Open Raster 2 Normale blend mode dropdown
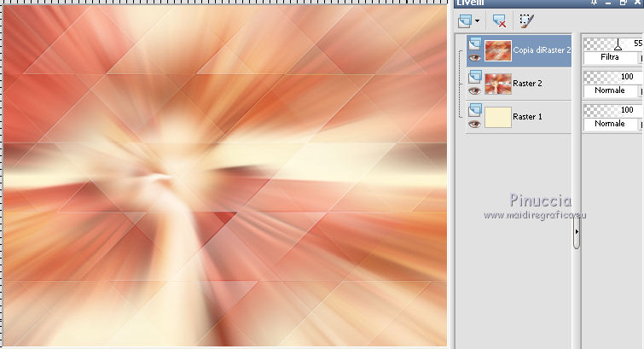Image resolution: width=644 pixels, height=349 pixels. click(612, 90)
